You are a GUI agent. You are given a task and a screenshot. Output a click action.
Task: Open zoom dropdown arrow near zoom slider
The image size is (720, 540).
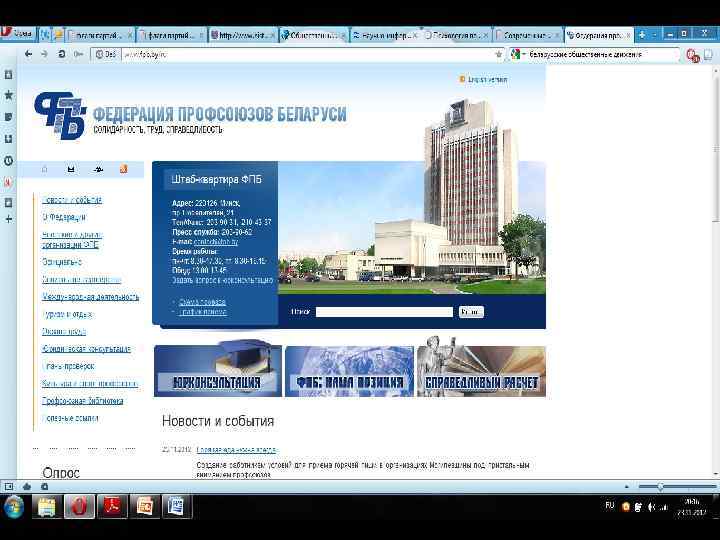click(x=627, y=486)
